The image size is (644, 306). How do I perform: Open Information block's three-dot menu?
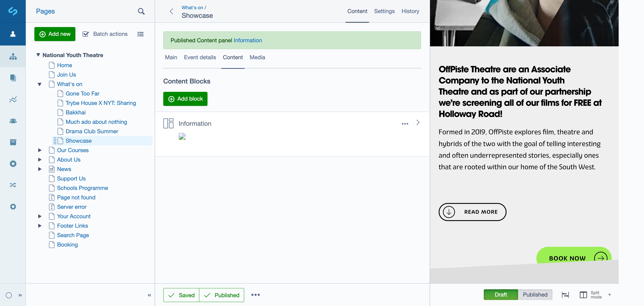(405, 124)
